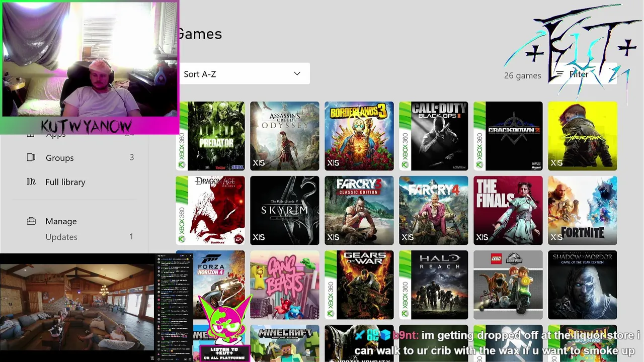Select the Skyrim game tile
Image resolution: width=644 pixels, height=362 pixels.
pos(285,211)
